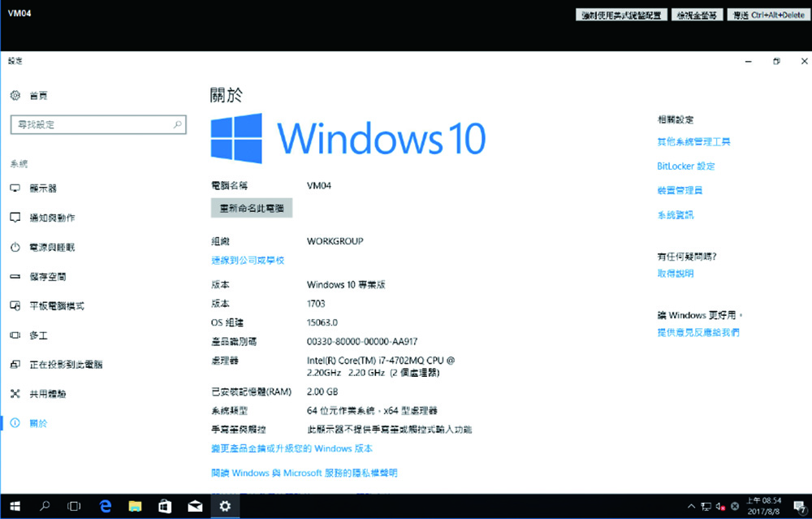Restore down the Settings window
812x519 pixels.
[x=776, y=61]
